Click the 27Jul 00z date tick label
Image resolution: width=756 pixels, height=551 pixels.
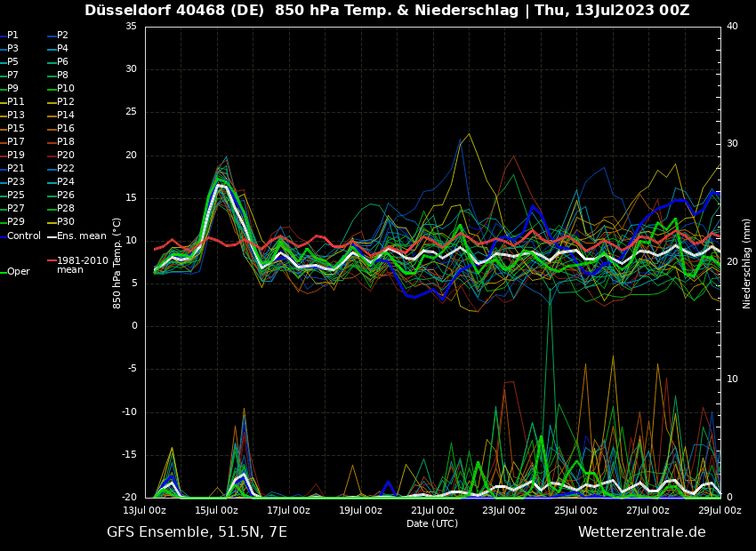coord(647,510)
